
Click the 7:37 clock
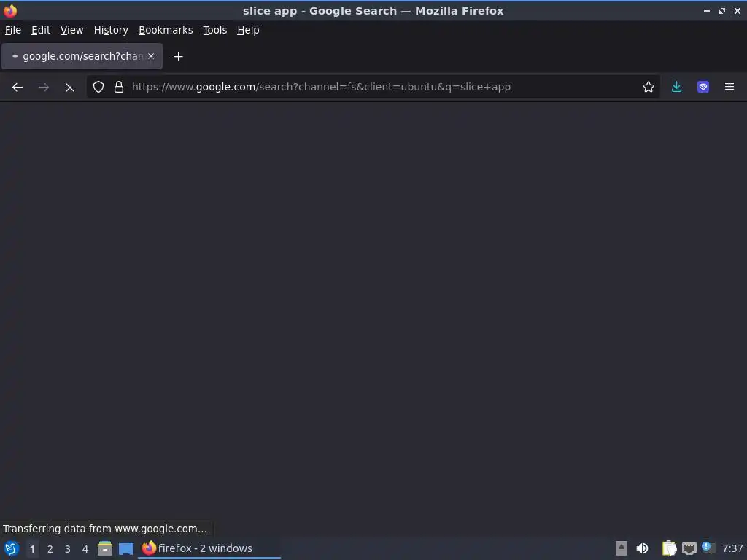[732, 548]
